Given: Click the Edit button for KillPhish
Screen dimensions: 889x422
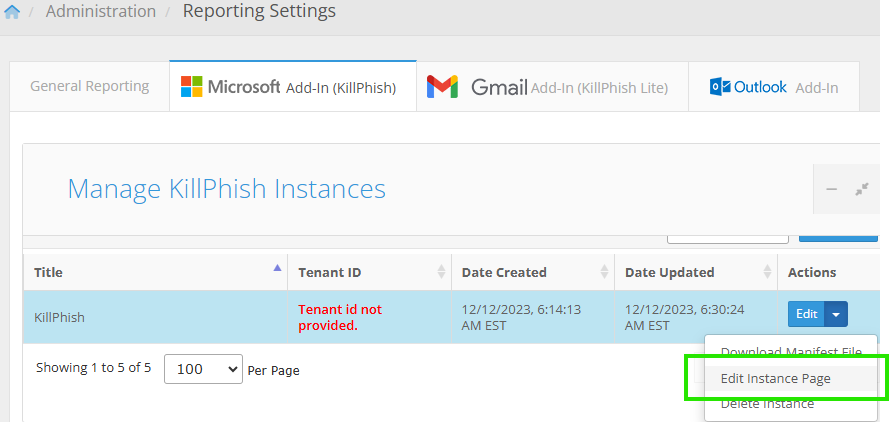Looking at the screenshot, I should (x=806, y=314).
